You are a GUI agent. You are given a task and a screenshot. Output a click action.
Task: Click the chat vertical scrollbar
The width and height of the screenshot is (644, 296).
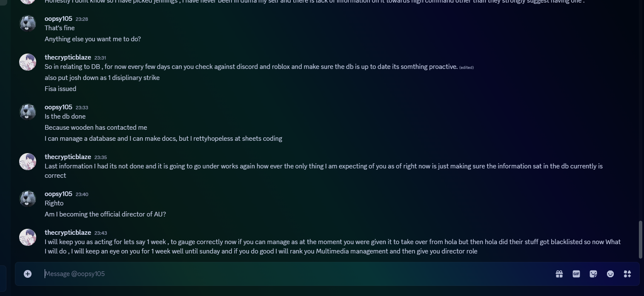[x=641, y=239]
